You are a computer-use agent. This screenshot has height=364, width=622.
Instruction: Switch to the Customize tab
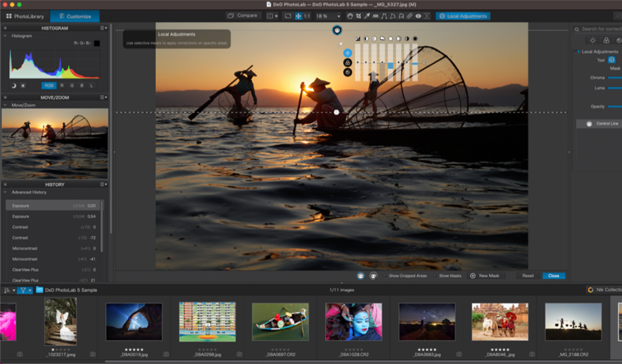(x=75, y=16)
